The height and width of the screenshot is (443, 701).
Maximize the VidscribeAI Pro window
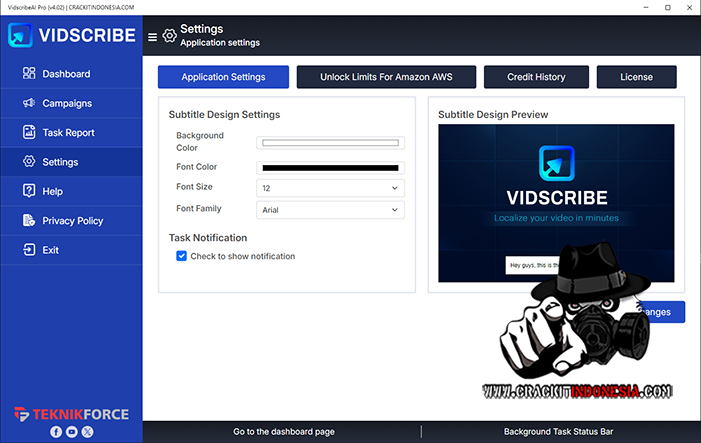(668, 8)
